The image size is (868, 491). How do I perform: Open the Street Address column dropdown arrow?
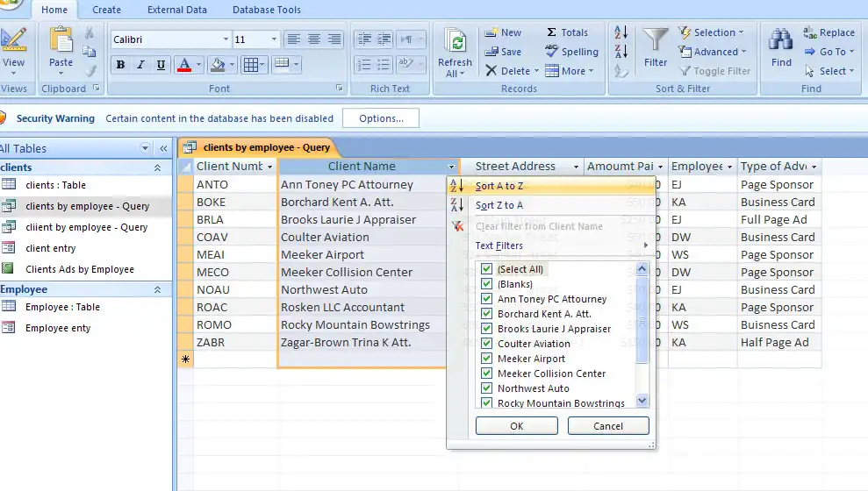(577, 167)
